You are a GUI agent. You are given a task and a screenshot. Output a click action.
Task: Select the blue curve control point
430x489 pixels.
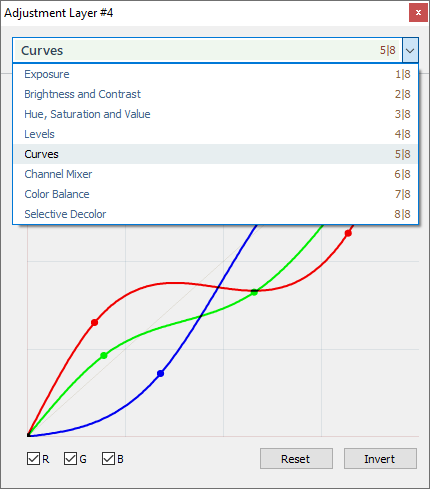click(161, 373)
